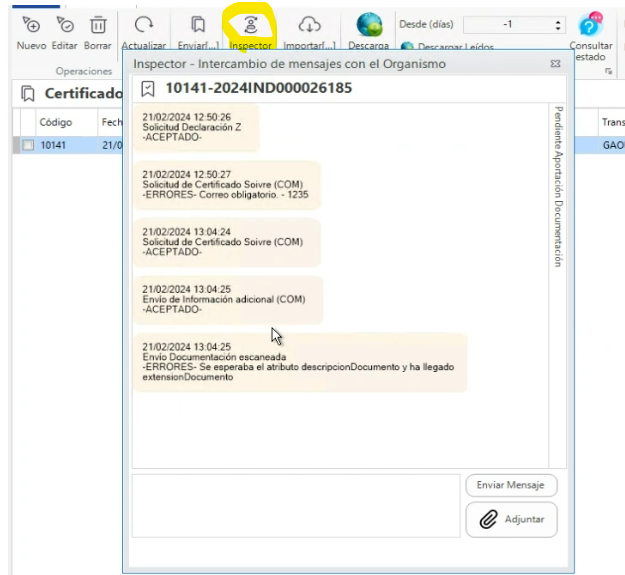625x575 pixels.
Task: Tick the checkbox for row 10141
Action: coord(28,145)
